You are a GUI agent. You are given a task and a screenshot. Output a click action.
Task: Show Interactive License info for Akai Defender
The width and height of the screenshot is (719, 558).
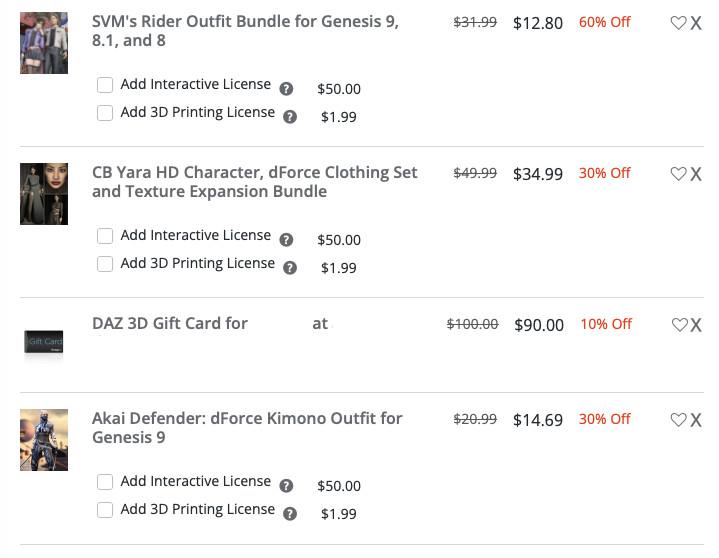click(x=286, y=486)
